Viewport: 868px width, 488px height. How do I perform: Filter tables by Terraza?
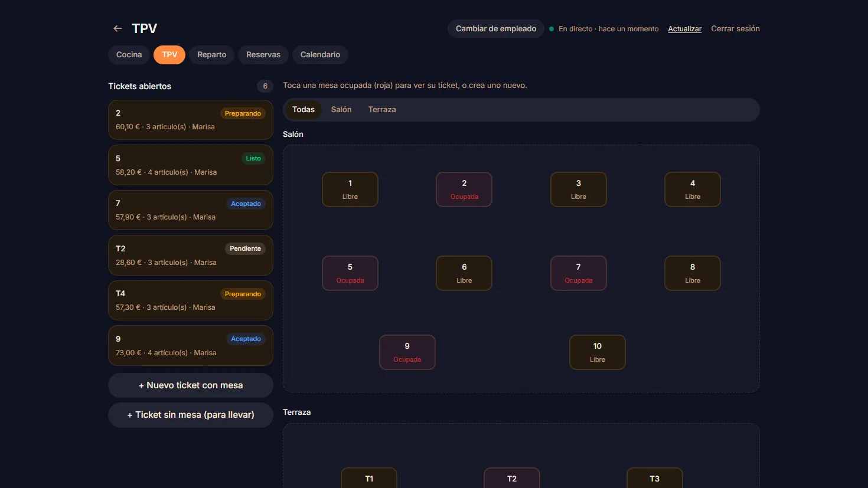(x=382, y=110)
